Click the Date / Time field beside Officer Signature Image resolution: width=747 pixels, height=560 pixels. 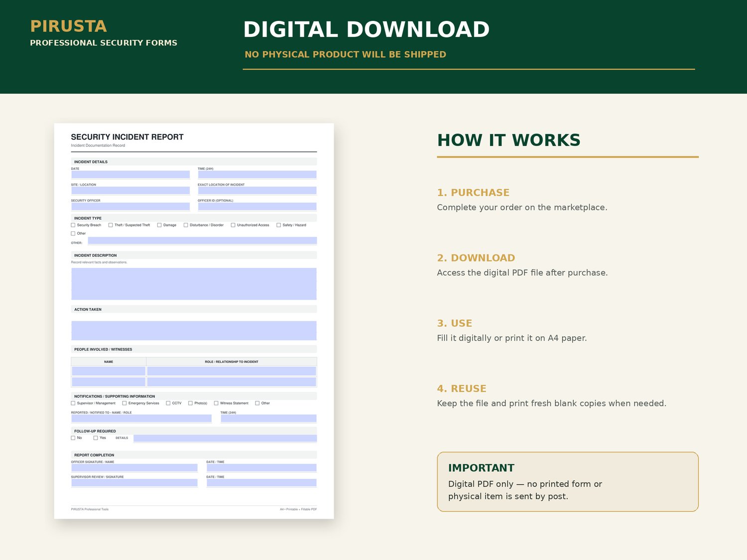261,468
